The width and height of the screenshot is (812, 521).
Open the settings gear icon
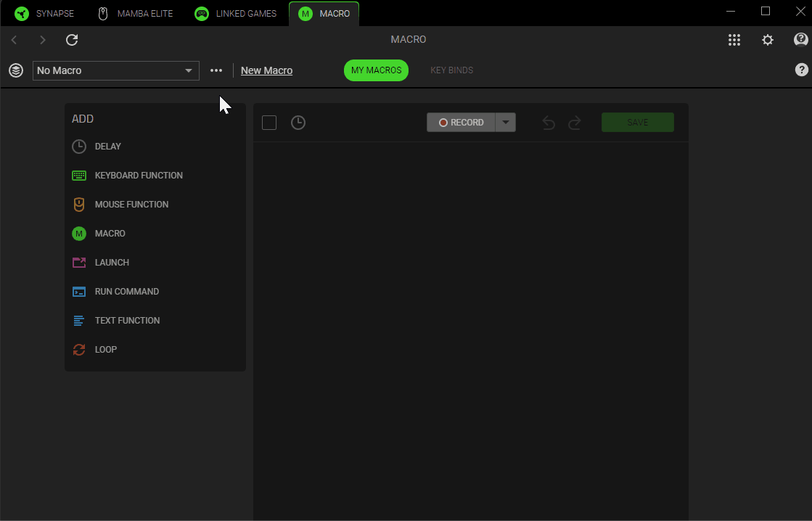767,40
